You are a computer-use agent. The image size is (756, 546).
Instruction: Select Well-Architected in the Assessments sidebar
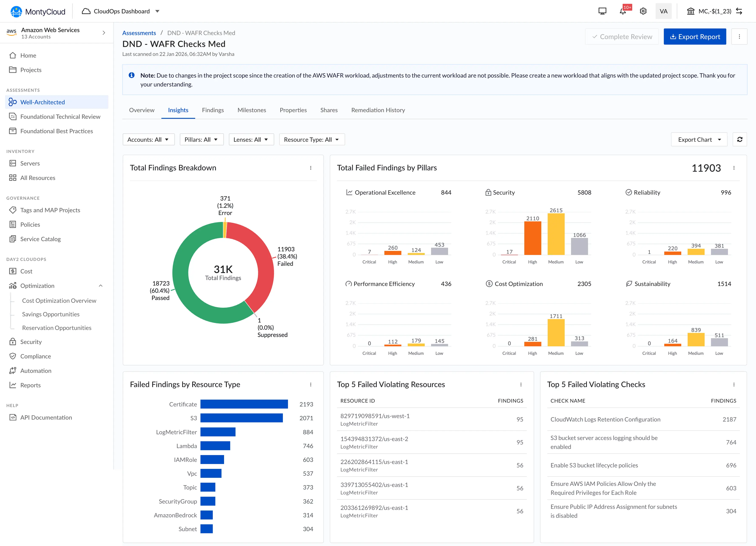tap(43, 102)
